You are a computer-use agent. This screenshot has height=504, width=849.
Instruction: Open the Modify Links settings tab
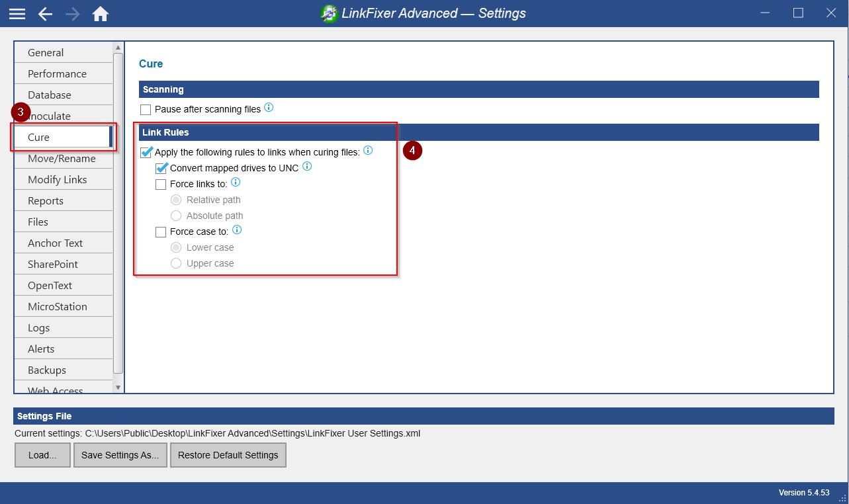click(64, 179)
